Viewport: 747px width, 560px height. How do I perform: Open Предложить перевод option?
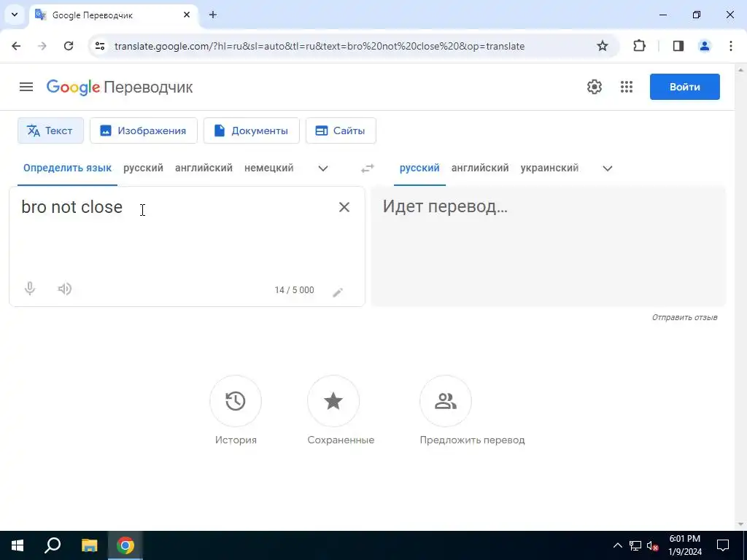pos(446,401)
